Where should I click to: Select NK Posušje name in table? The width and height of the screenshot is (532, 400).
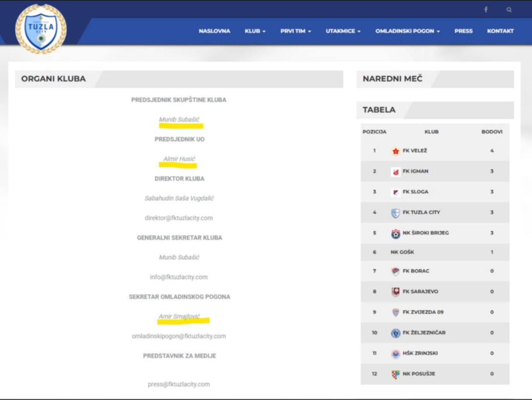[x=419, y=374]
